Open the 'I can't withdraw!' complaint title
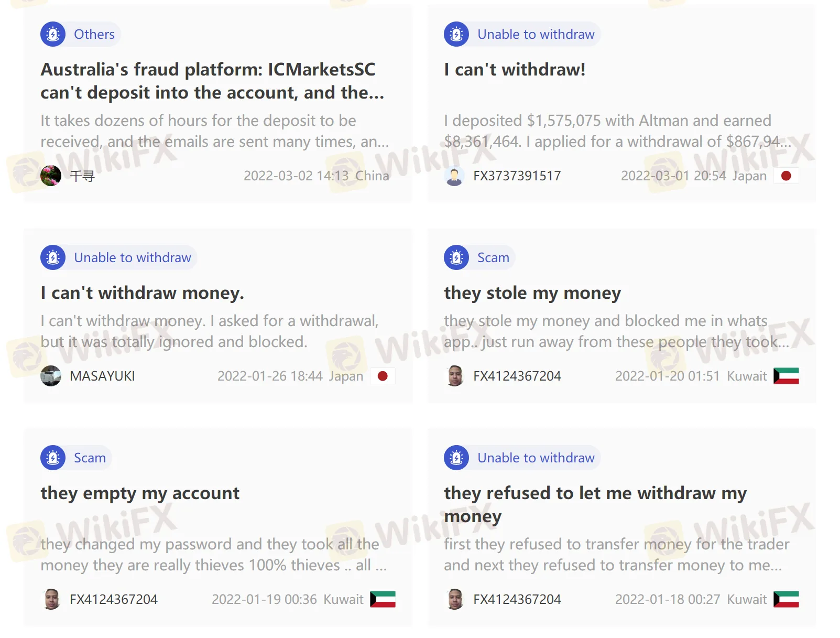The width and height of the screenshot is (840, 638). tap(515, 69)
